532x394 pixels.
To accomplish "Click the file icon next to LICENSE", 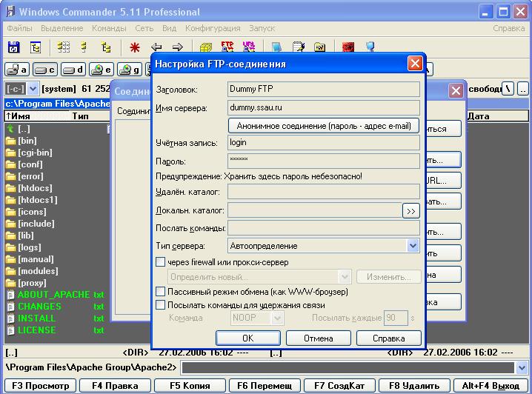I will click(x=11, y=330).
